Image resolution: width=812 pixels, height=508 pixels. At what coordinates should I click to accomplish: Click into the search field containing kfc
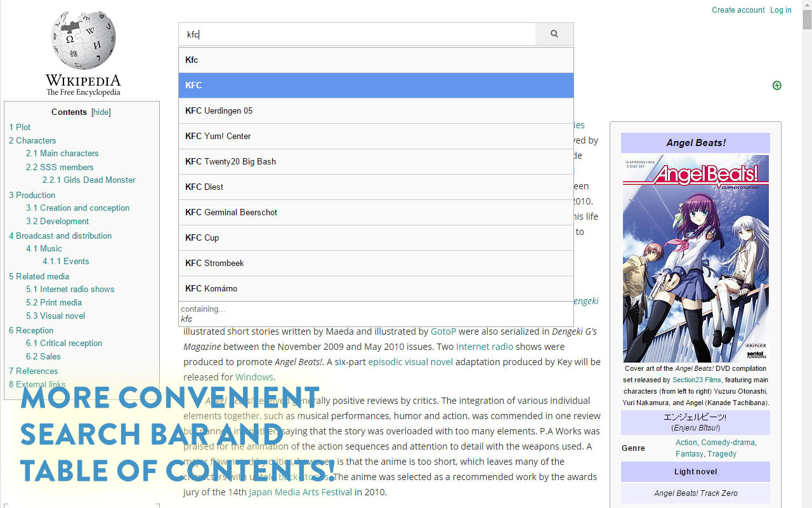tap(357, 34)
